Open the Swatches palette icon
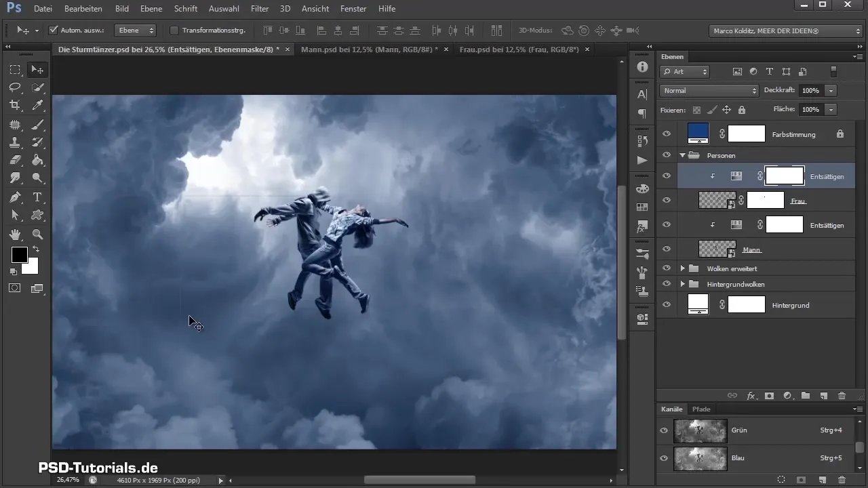 [642, 207]
